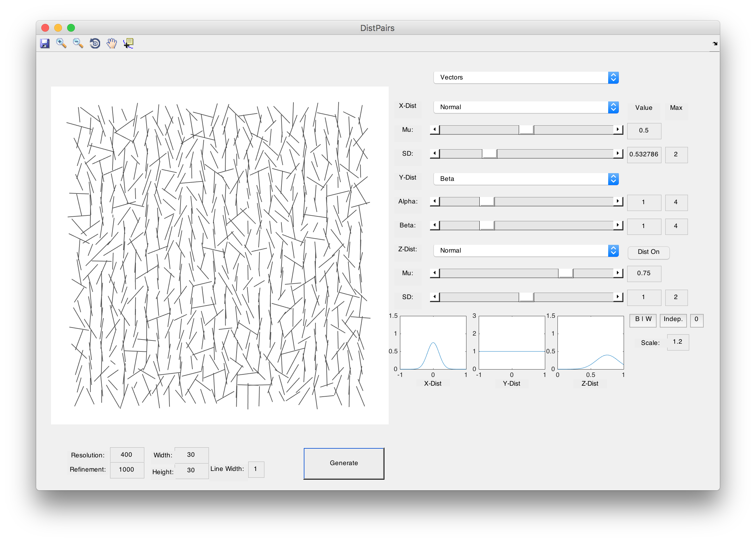Open the Z-Dist Normal dropdown
Screen dimensions: 756x542
point(526,250)
